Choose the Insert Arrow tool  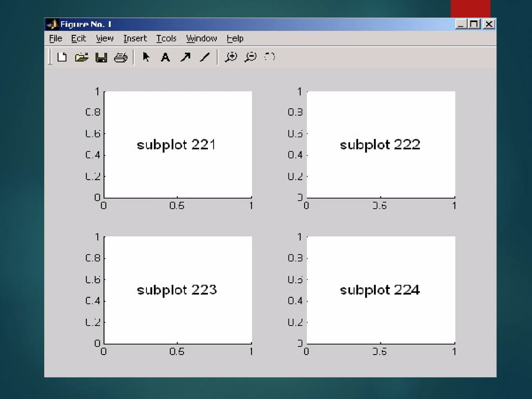(185, 57)
